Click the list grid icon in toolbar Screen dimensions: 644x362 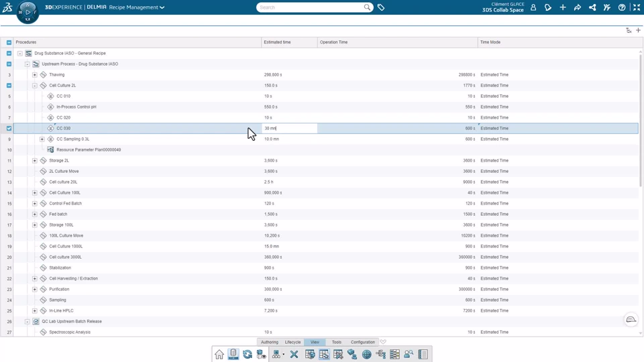(394, 354)
